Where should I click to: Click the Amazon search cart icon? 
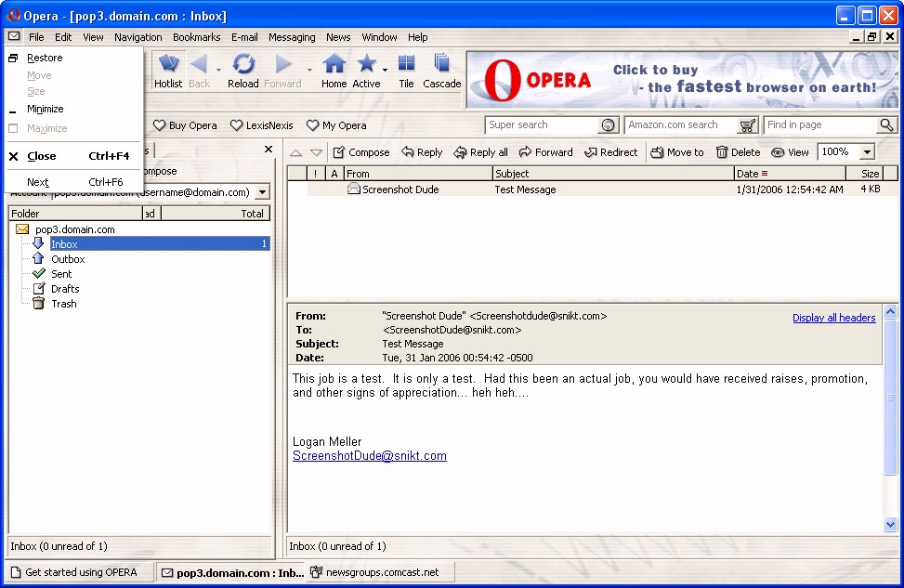(x=747, y=125)
